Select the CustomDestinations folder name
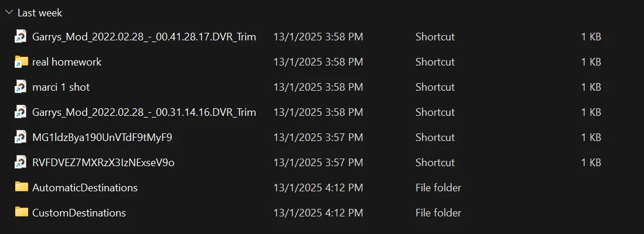Image resolution: width=644 pixels, height=234 pixels. pyautogui.click(x=79, y=213)
